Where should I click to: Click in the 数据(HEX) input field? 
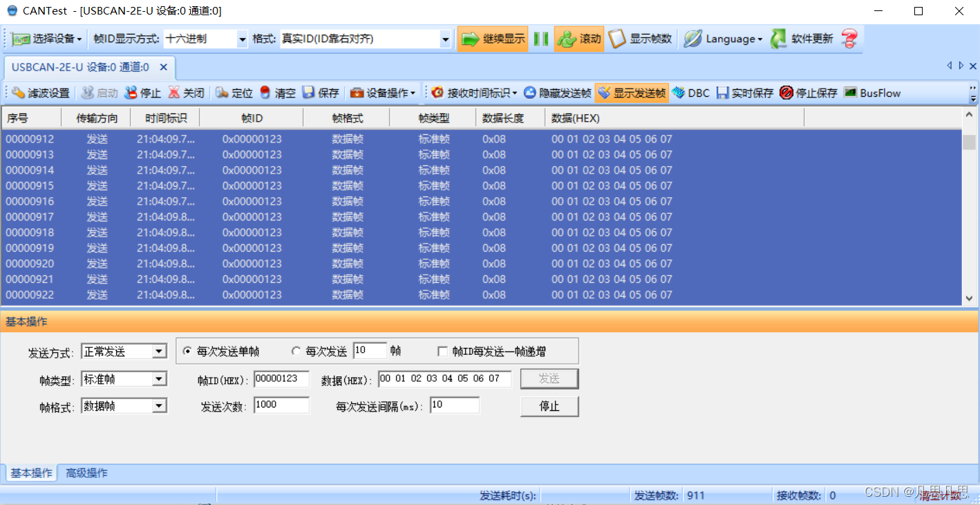pyautogui.click(x=444, y=378)
